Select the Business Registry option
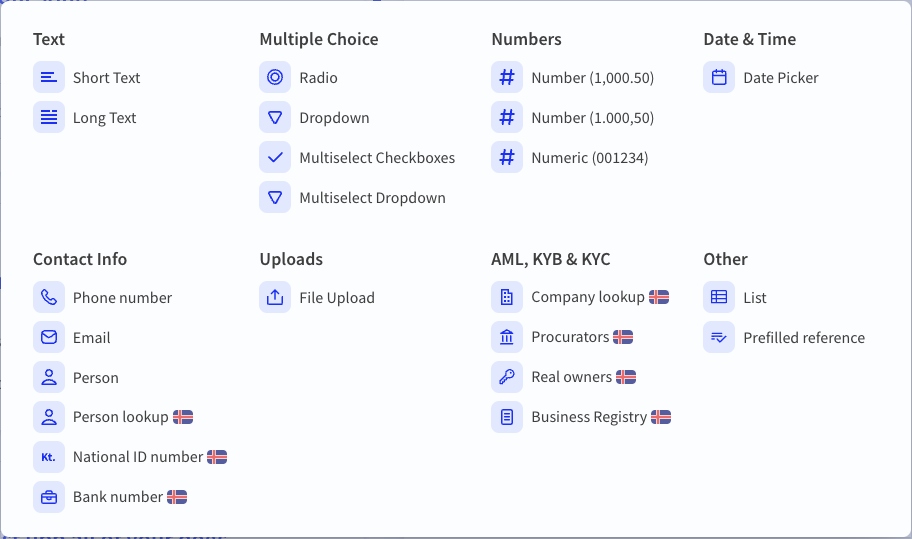Image resolution: width=912 pixels, height=539 pixels. tap(588, 417)
